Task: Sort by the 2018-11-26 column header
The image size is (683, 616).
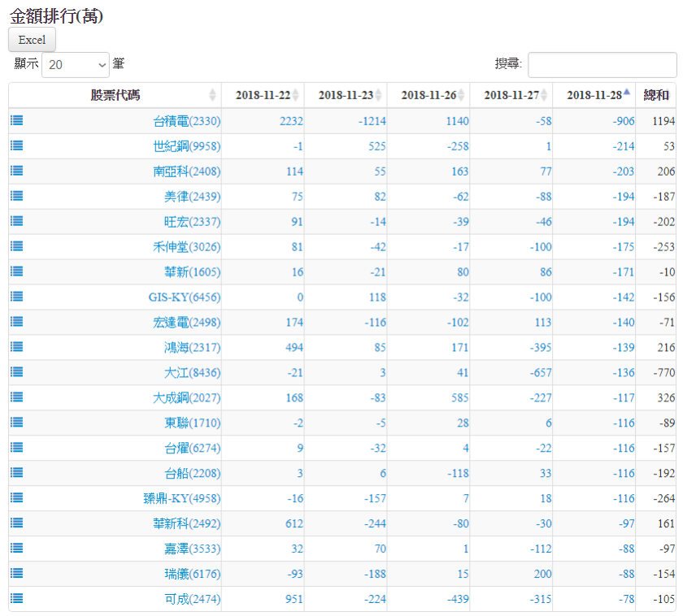Action: [428, 95]
